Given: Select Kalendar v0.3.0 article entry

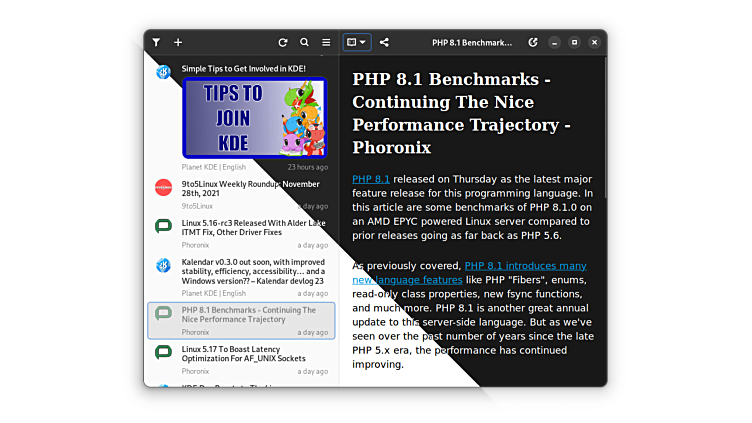Looking at the screenshot, I should 252,272.
